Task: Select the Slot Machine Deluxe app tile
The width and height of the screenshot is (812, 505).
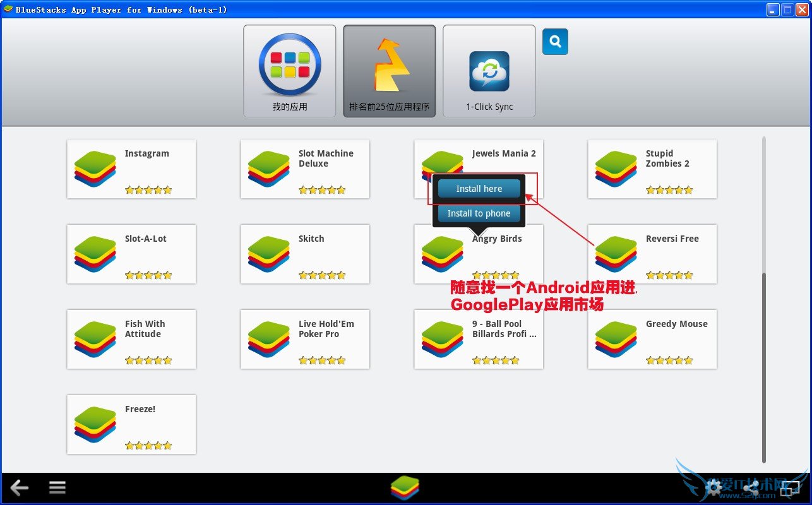Action: (x=305, y=169)
